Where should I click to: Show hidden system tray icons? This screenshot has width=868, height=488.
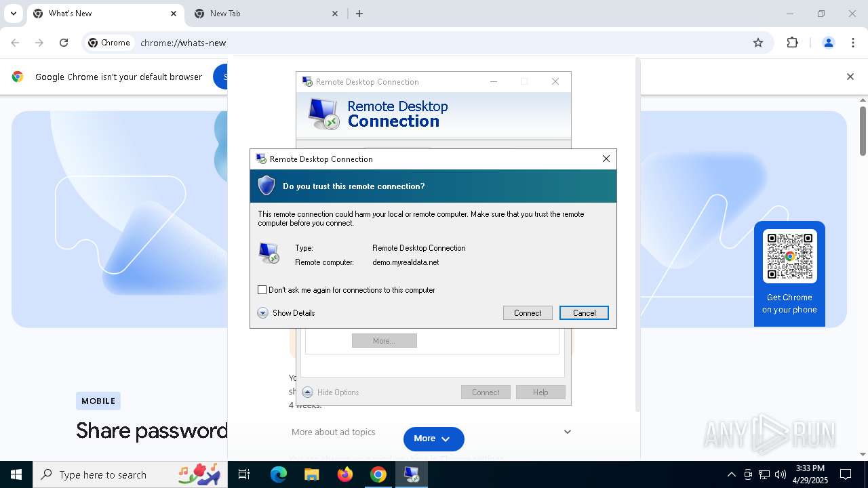[x=731, y=474]
